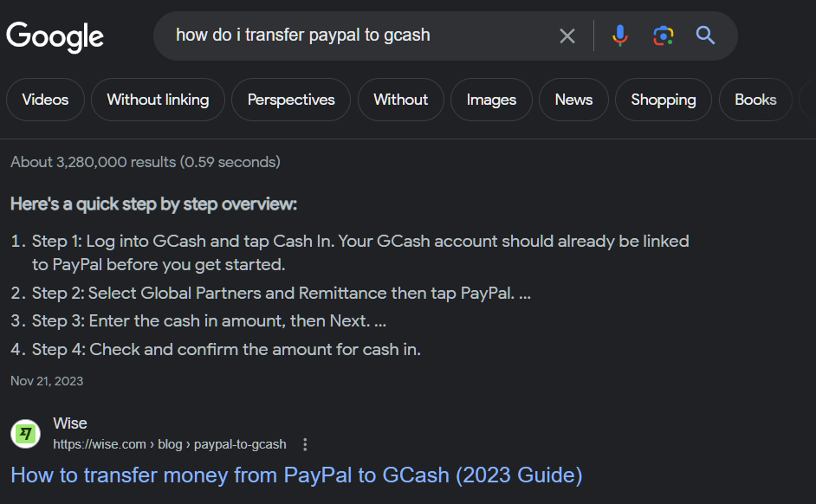Click the wise.com breadcrumb URL
Image resolution: width=816 pixels, height=504 pixels.
coord(170,444)
